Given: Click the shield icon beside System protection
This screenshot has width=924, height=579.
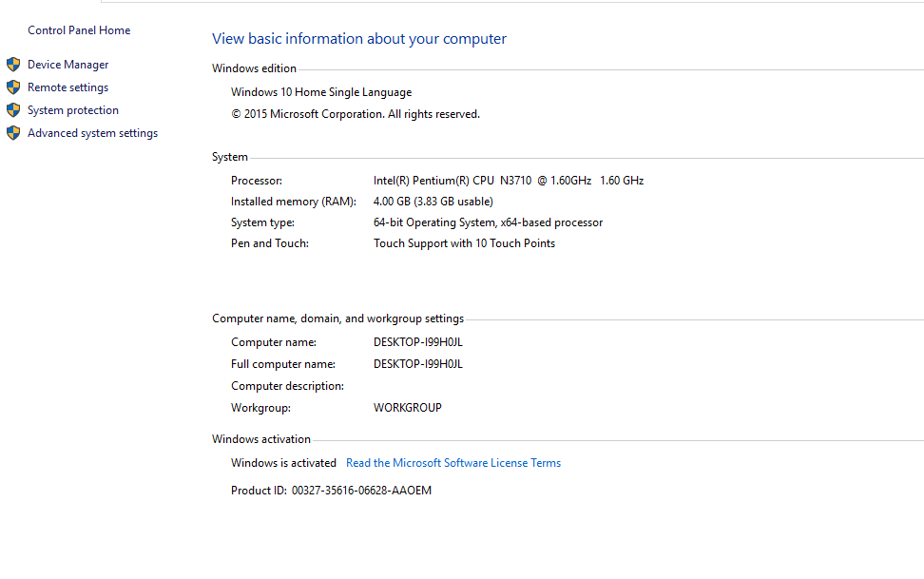Looking at the screenshot, I should point(13,110).
